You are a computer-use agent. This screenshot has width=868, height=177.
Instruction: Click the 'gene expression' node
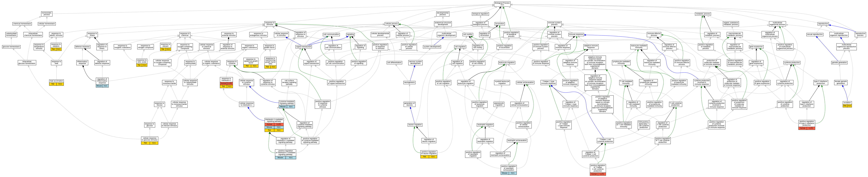click(756, 47)
